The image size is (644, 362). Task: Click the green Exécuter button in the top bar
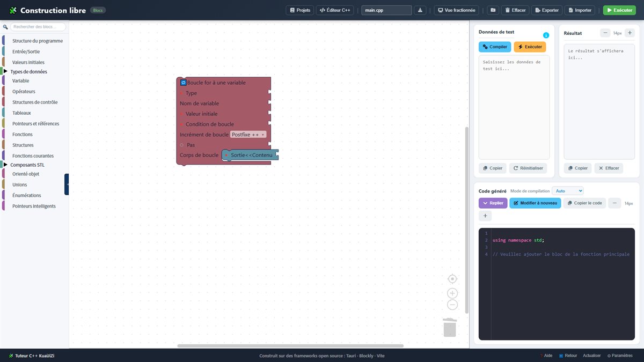(x=619, y=10)
